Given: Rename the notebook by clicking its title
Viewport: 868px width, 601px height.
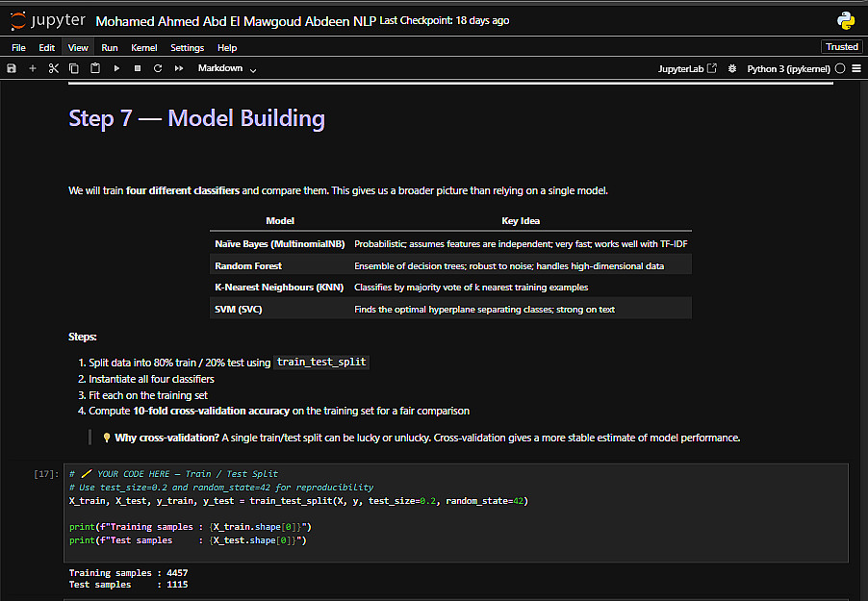Looking at the screenshot, I should point(236,20).
